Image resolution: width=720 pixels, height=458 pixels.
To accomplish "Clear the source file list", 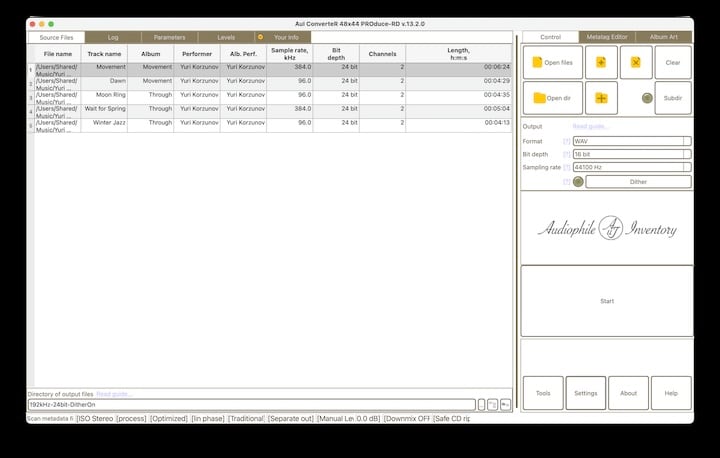I will coord(673,62).
